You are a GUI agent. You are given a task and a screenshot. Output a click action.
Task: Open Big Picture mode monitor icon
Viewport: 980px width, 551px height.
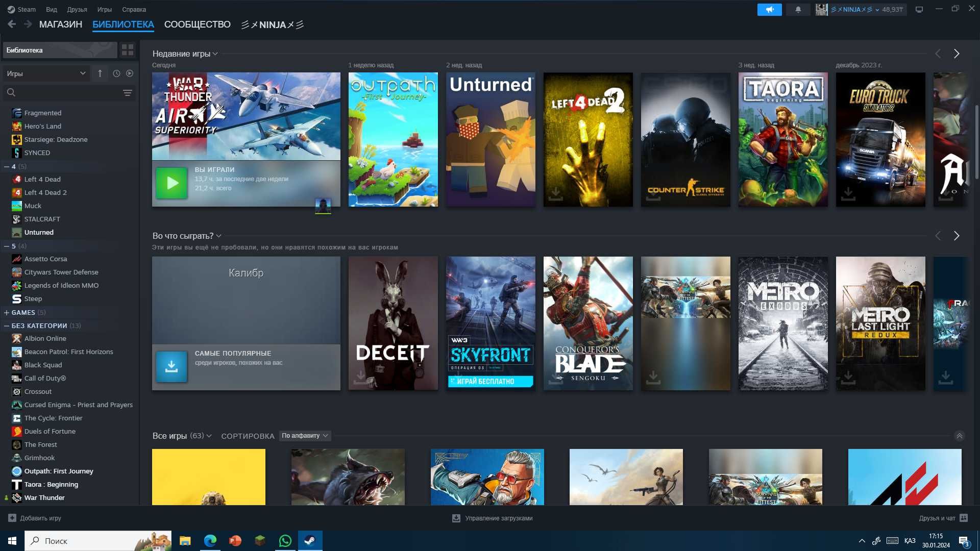919,9
